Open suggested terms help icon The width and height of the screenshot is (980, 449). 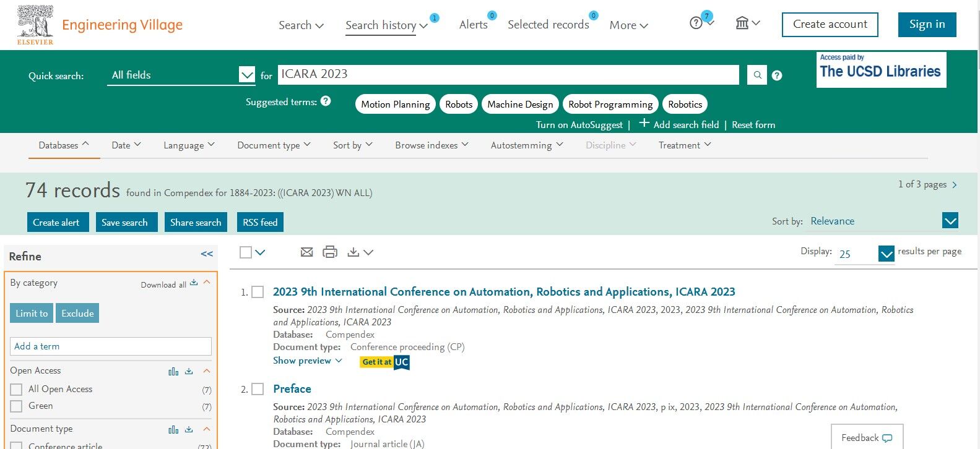[x=326, y=101]
